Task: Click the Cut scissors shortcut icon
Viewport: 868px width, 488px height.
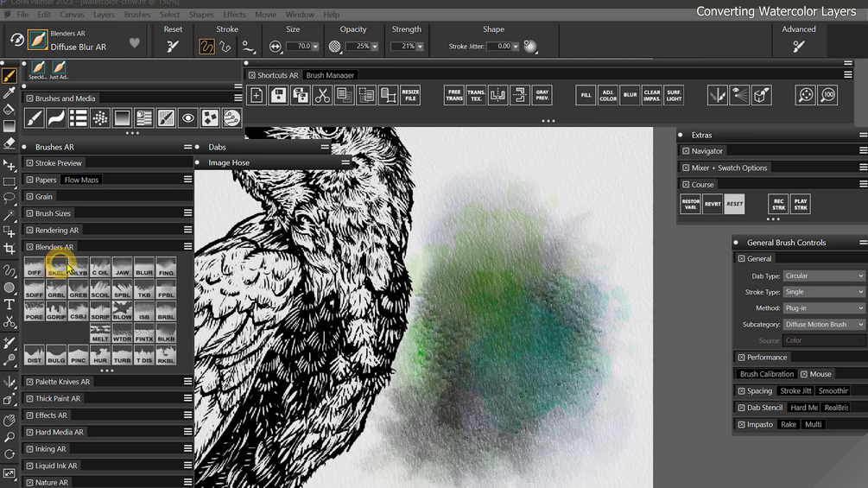Action: coord(322,95)
